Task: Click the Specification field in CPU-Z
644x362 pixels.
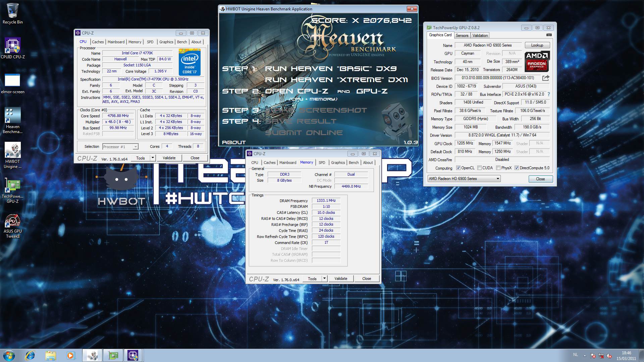Action: [x=153, y=79]
